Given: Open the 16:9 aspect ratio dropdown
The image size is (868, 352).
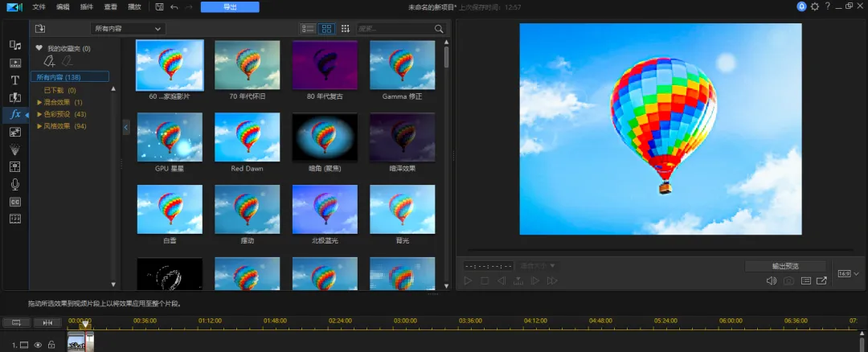Looking at the screenshot, I should [x=849, y=273].
